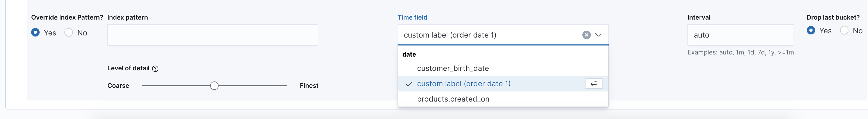The height and width of the screenshot is (119, 868).
Task: Select No for Override Index Pattern
Action: tap(69, 32)
